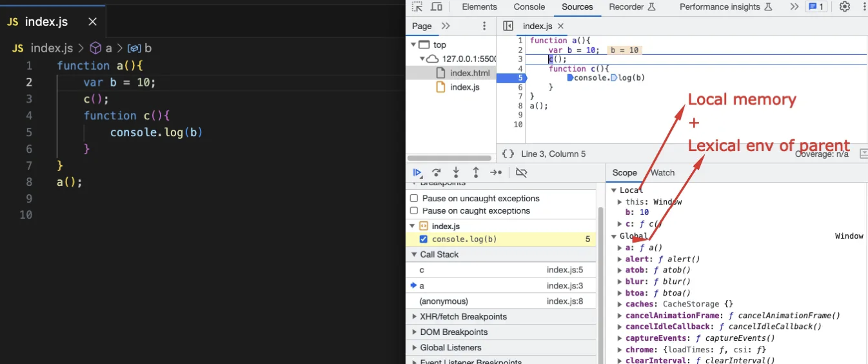This screenshot has width=868, height=364.
Task: Select call stack frame 'a'
Action: pos(500,285)
